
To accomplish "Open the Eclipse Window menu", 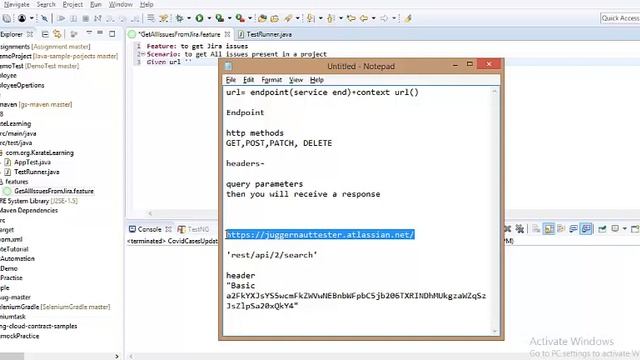I will coord(121,4).
